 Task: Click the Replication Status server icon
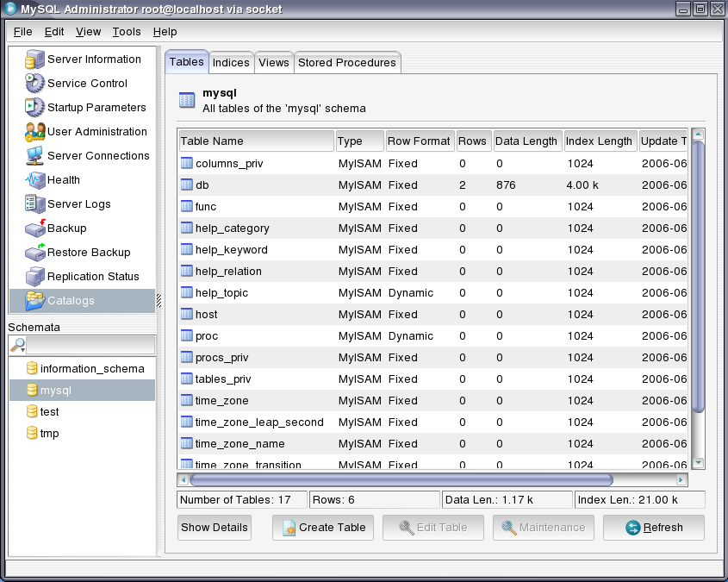click(34, 277)
